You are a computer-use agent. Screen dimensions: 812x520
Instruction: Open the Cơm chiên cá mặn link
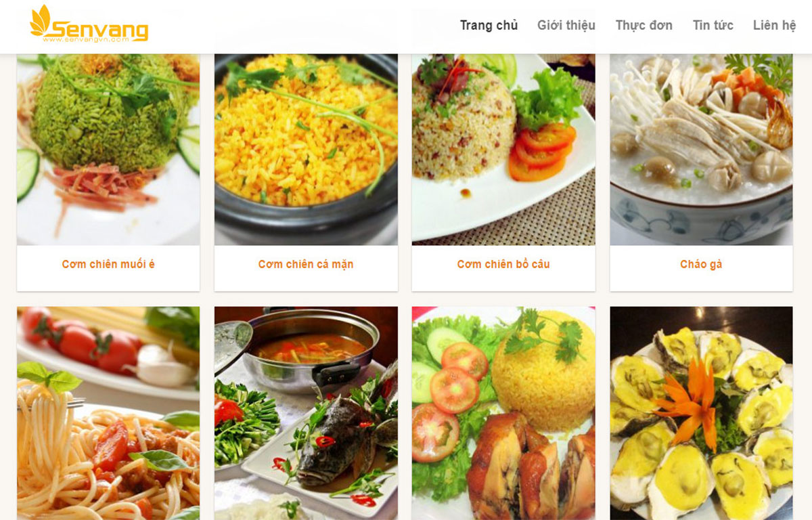click(x=306, y=264)
